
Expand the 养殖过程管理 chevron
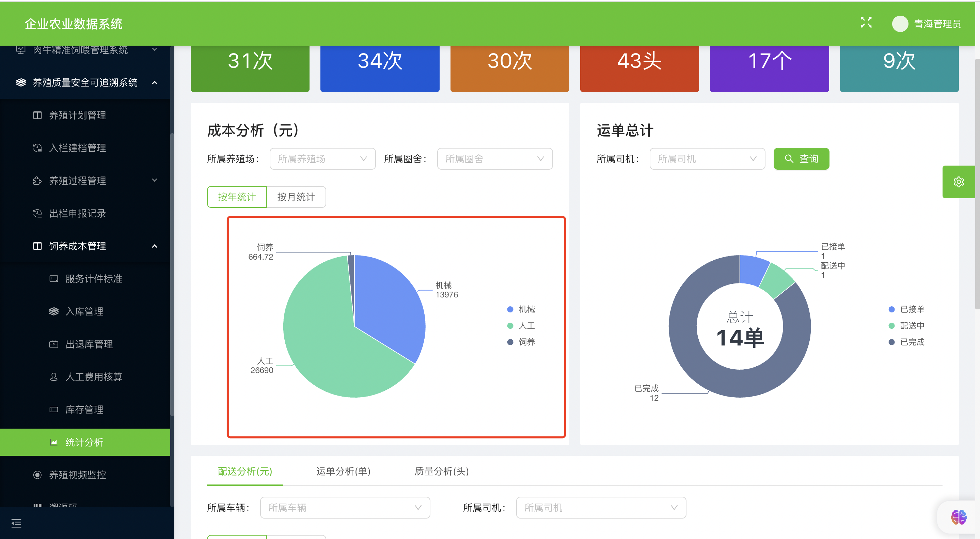(x=155, y=181)
